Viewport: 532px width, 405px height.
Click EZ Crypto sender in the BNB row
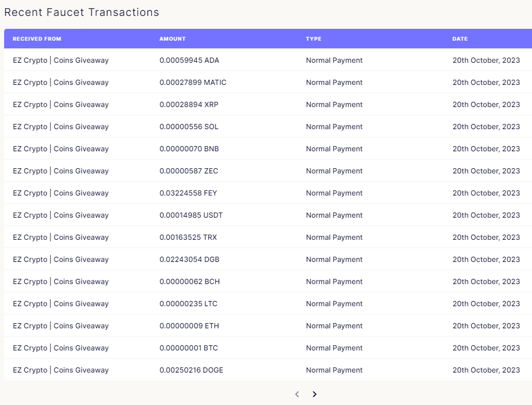61,149
